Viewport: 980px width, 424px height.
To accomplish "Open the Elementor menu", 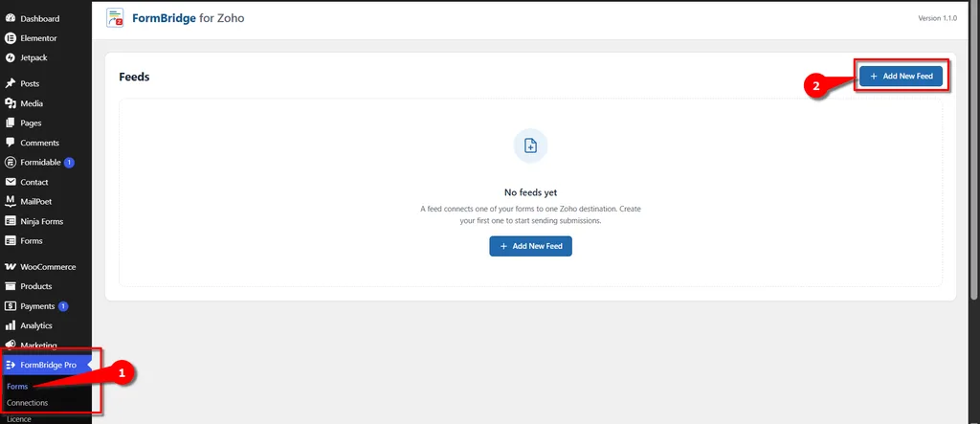I will [38, 38].
